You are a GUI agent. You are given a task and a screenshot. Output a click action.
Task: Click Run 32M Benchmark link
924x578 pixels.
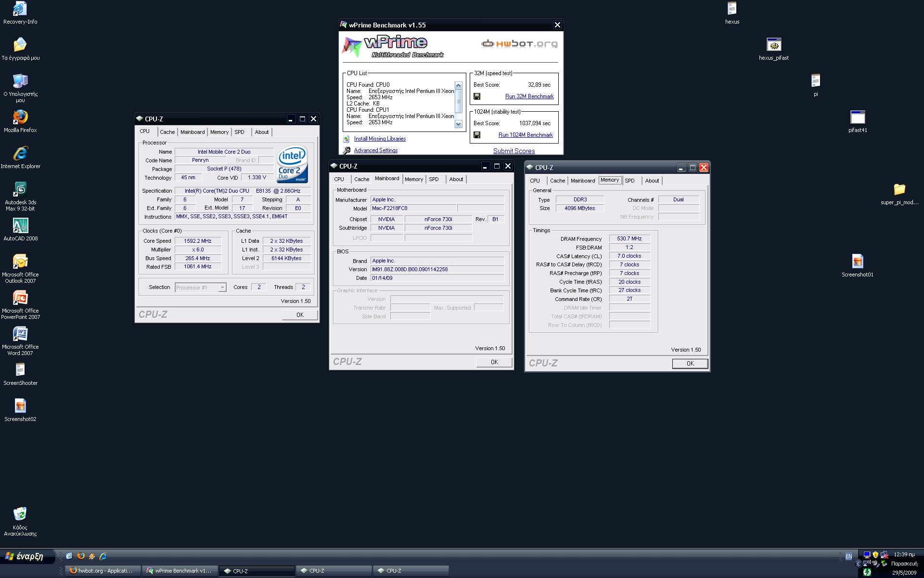pyautogui.click(x=529, y=96)
